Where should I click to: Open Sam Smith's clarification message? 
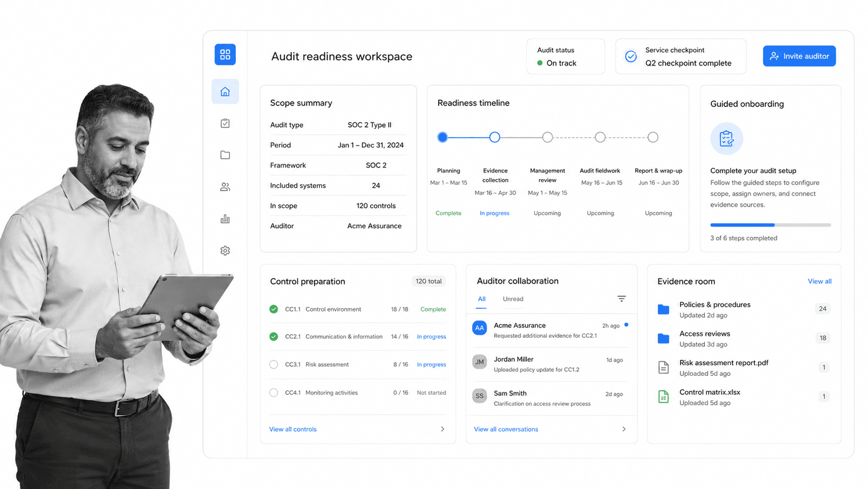pos(542,404)
